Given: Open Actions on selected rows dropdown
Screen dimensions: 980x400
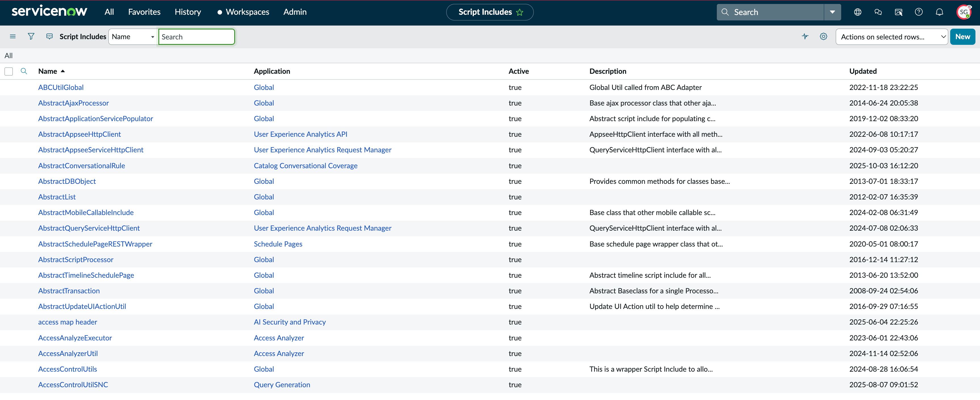Looking at the screenshot, I should point(891,37).
